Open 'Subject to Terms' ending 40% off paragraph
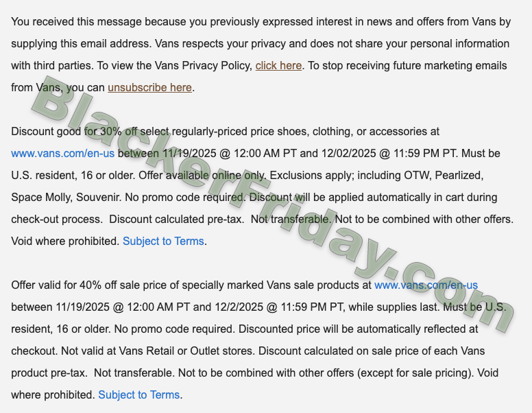 (x=139, y=395)
